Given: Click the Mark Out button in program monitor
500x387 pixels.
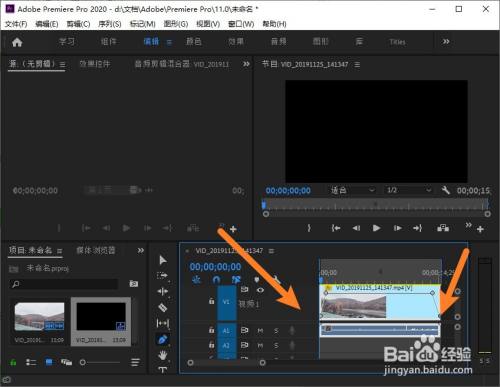Looking at the screenshot, I should 309,228.
